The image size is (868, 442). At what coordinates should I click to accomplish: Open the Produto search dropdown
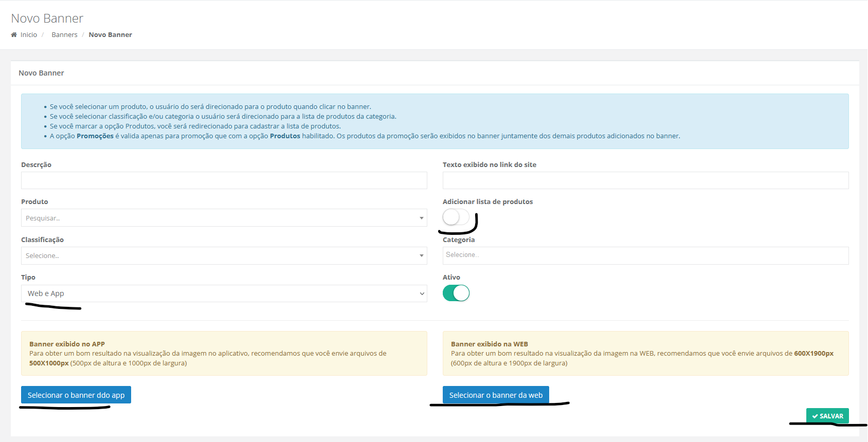224,218
